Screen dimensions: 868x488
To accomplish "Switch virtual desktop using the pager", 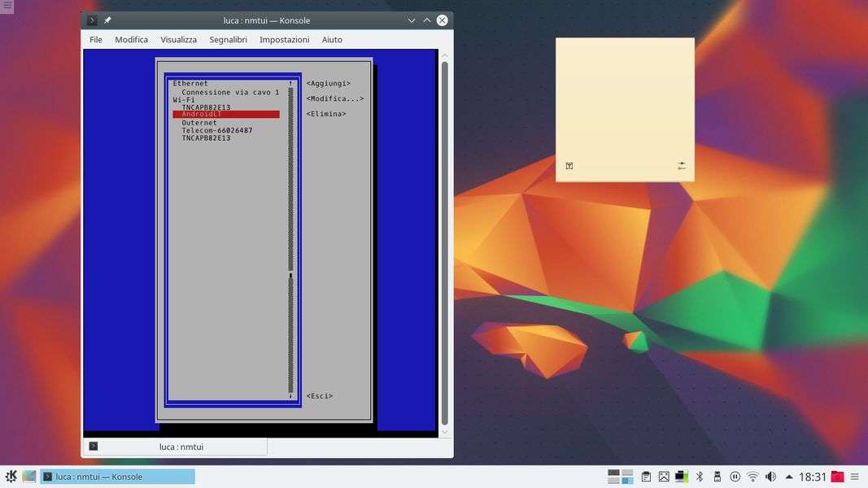I will 621,477.
